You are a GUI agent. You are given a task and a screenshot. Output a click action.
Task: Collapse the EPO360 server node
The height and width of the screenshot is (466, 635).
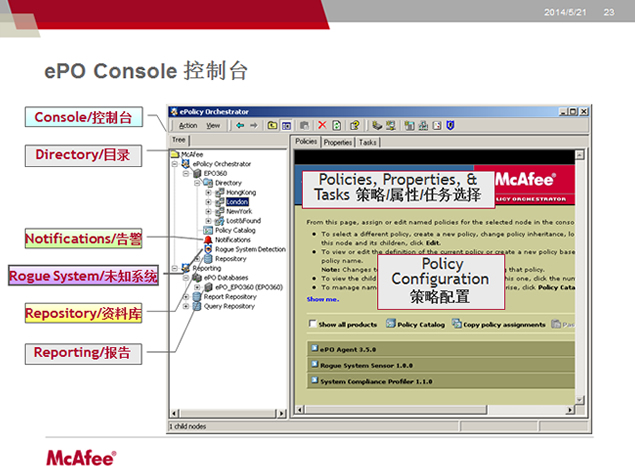186,173
